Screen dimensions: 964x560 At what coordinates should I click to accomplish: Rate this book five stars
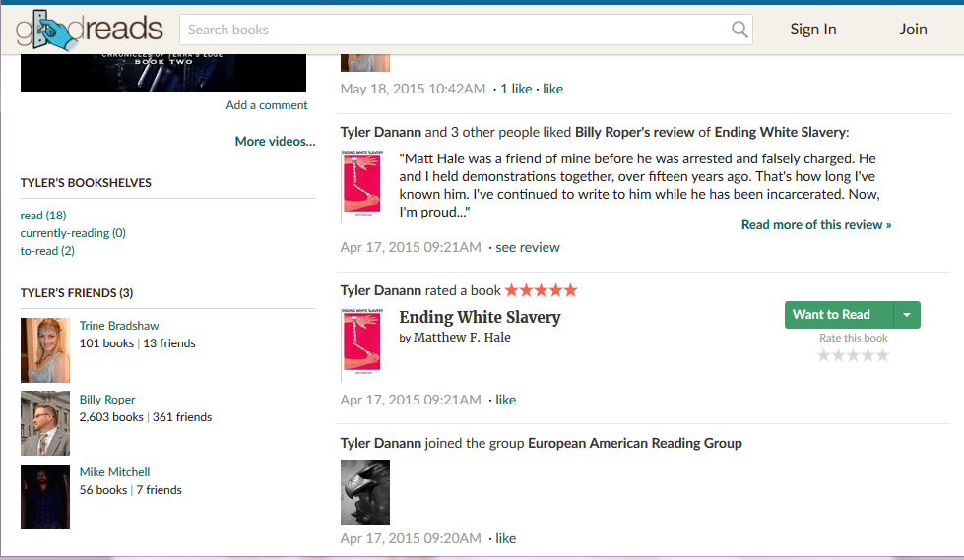tap(883, 356)
